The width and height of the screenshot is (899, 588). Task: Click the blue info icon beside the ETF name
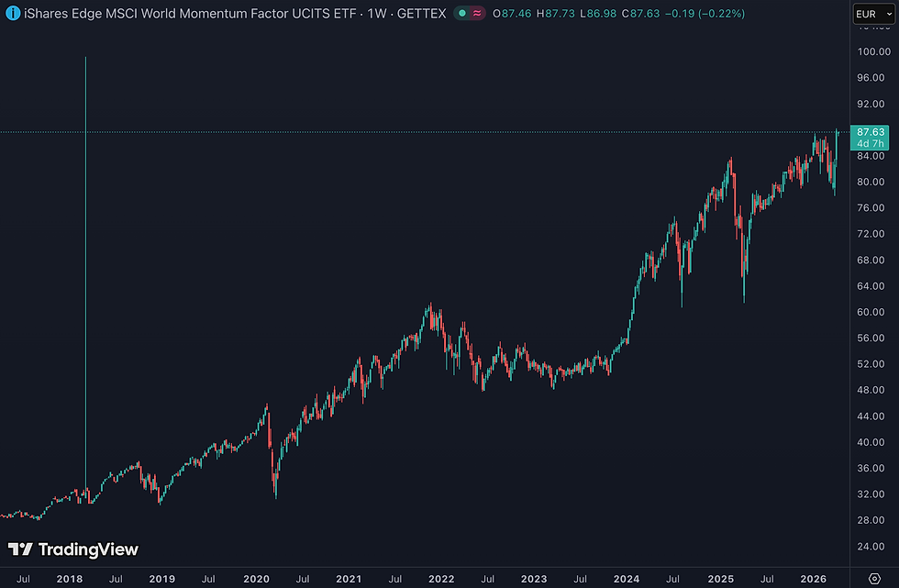pyautogui.click(x=13, y=13)
